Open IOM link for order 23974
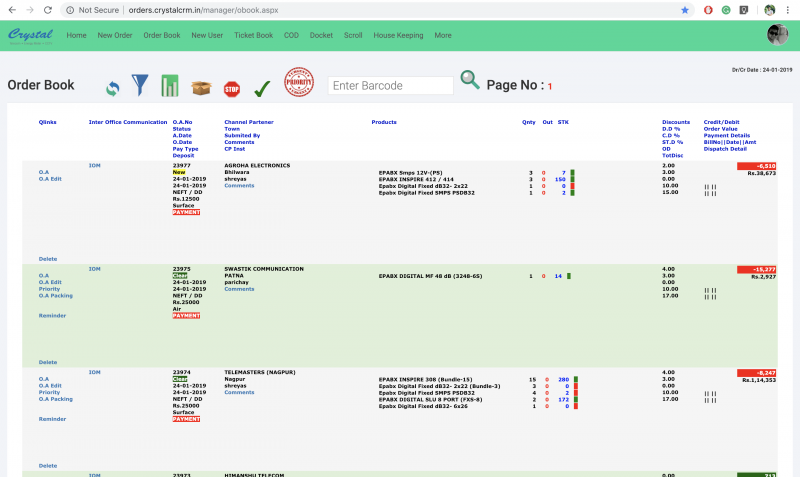Screen dimensions: 800x477 pos(95,372)
